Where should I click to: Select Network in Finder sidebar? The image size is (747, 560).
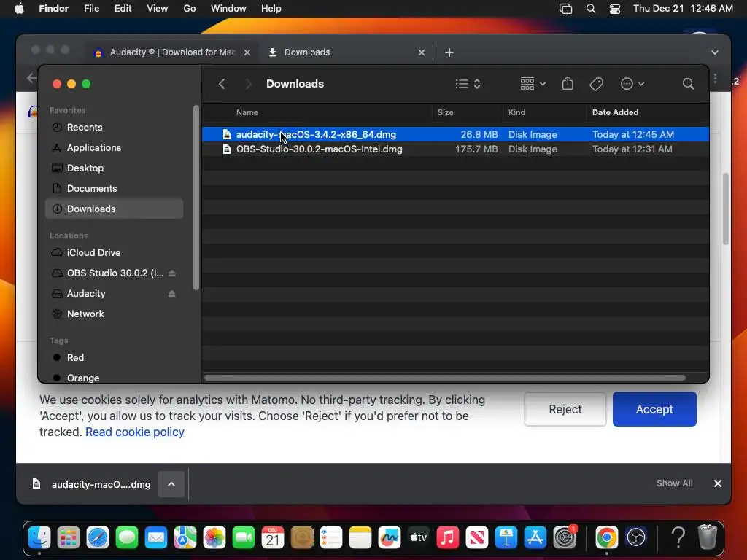115,314
